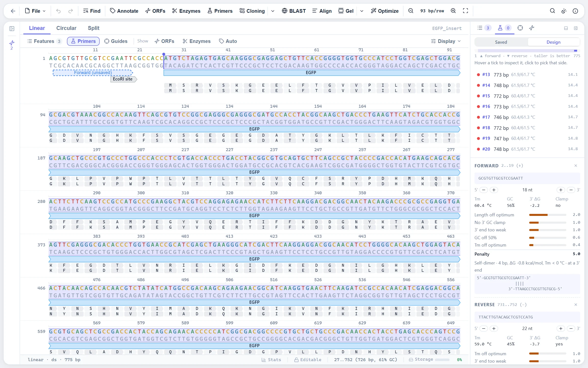Screen dimensions: 588x368
Task: Open Enzymes in the top toolbar
Action: pyautogui.click(x=186, y=11)
